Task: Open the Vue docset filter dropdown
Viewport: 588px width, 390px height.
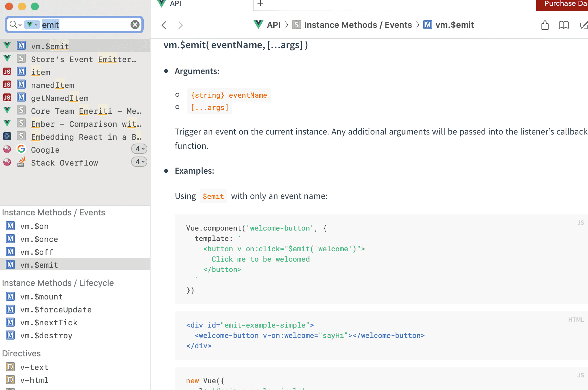Action: click(x=32, y=25)
